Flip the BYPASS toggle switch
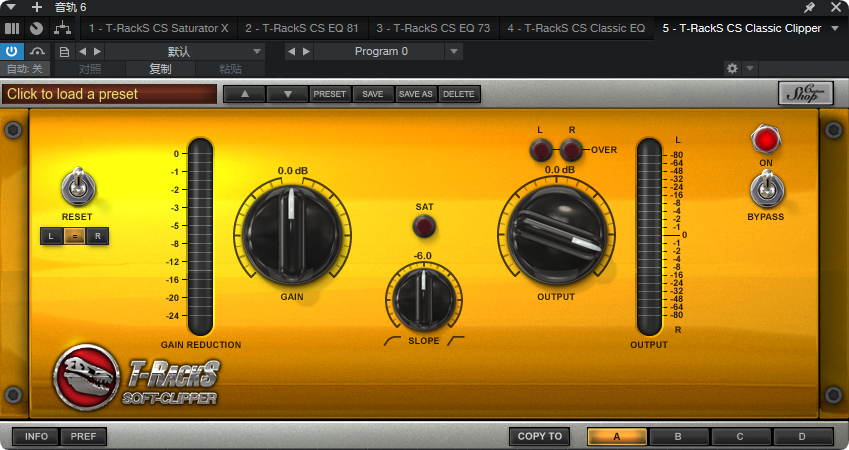 point(767,188)
